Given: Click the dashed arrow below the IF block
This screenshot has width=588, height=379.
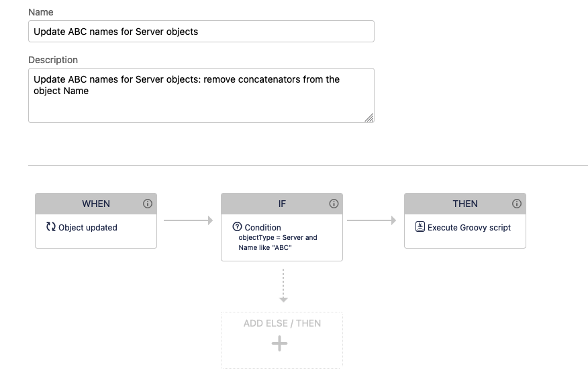Looking at the screenshot, I should click(283, 286).
